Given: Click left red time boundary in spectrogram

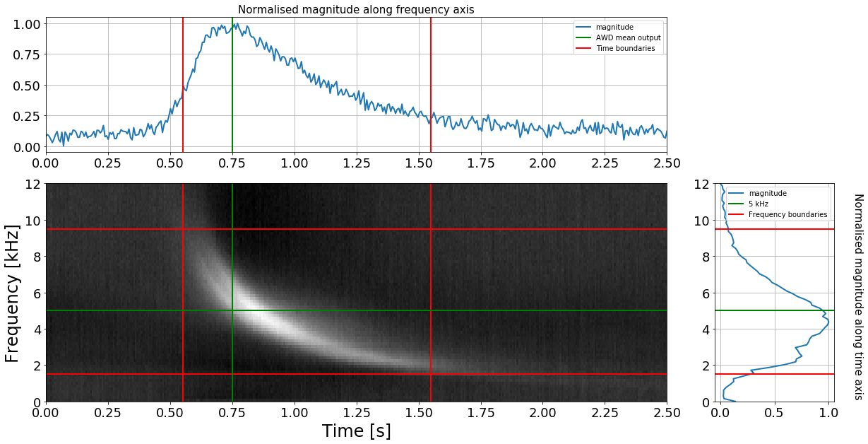Looking at the screenshot, I should point(183,283).
